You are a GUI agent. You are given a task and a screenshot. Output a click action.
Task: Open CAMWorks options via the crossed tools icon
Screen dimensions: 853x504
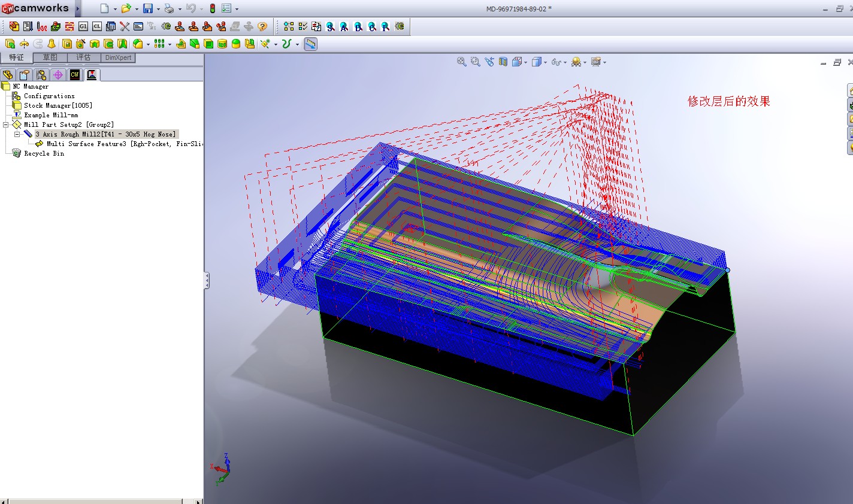[x=125, y=26]
